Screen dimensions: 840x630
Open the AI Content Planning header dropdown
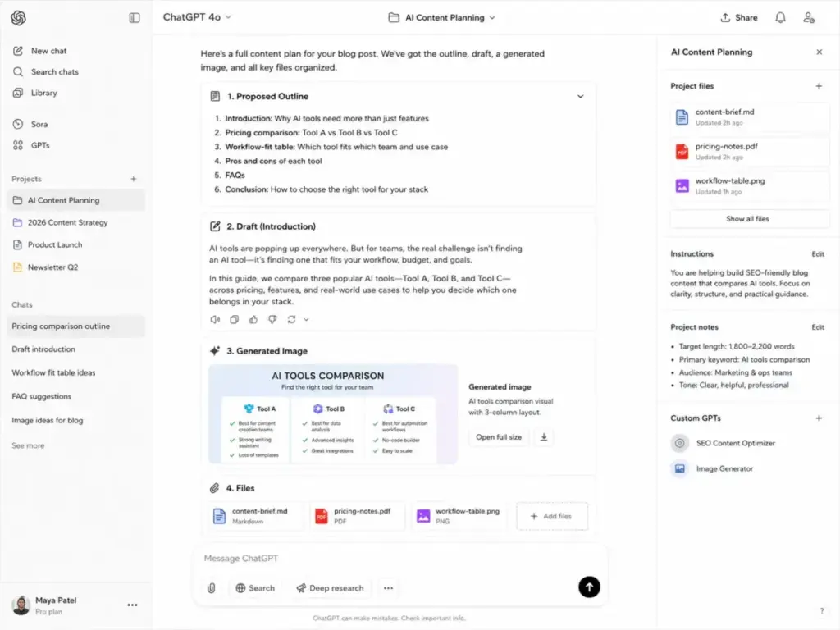pos(442,18)
